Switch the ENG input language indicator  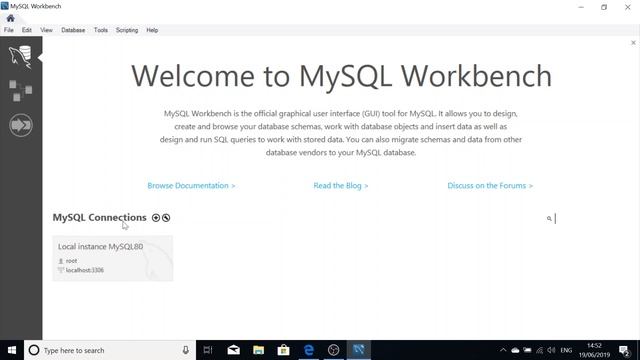(x=566, y=350)
